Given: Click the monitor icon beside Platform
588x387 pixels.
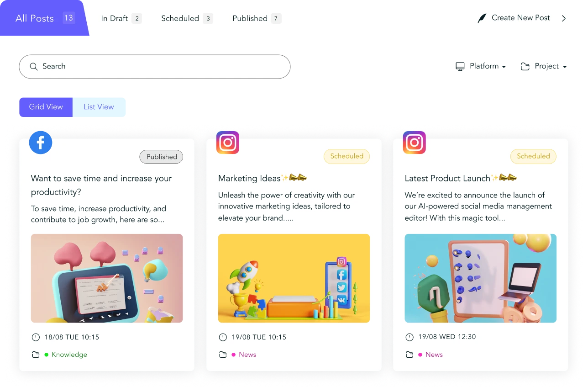Looking at the screenshot, I should (x=460, y=67).
